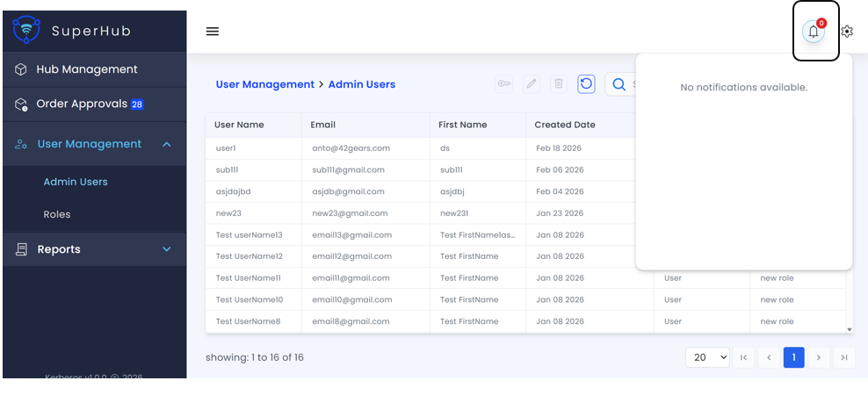Select Roles under User Management
Screen dimensions: 868x395
(57, 214)
